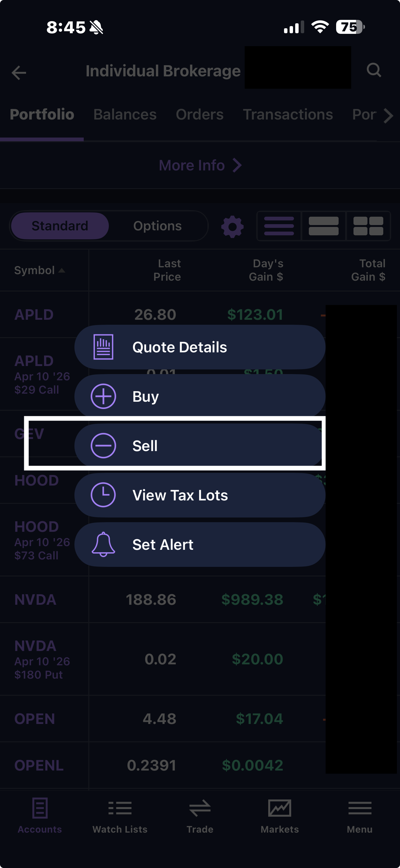The image size is (400, 868).
Task: Select the View Tax Lots clock icon
Action: tap(103, 495)
